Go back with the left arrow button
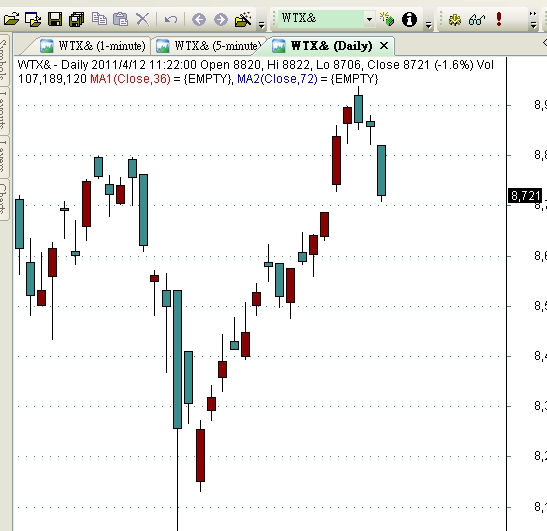547x531 pixels. [199, 19]
